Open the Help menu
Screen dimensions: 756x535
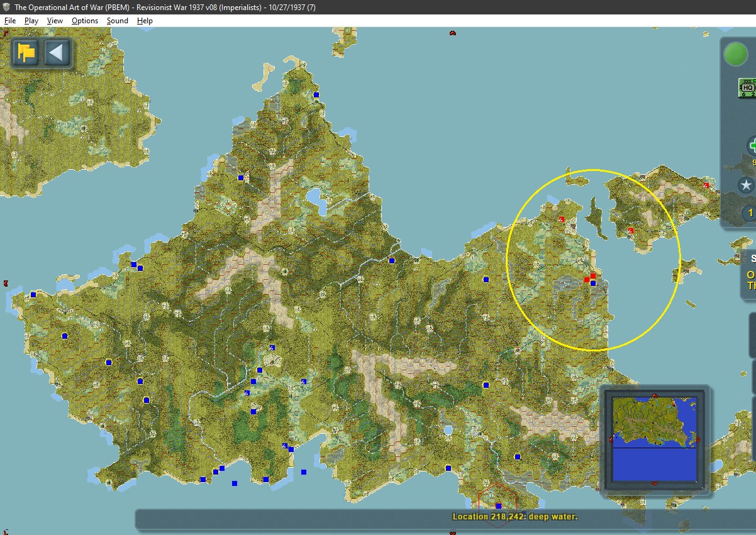click(x=145, y=21)
